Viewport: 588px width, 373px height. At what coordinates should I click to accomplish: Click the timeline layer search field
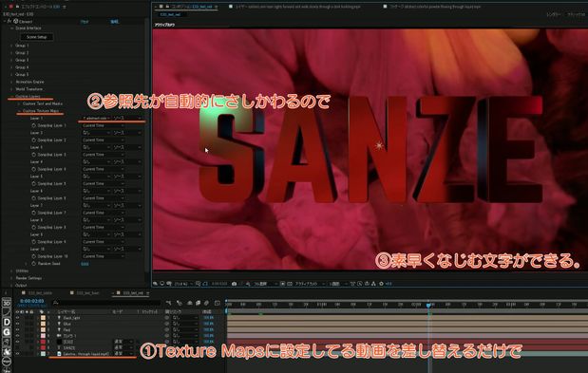(x=107, y=303)
